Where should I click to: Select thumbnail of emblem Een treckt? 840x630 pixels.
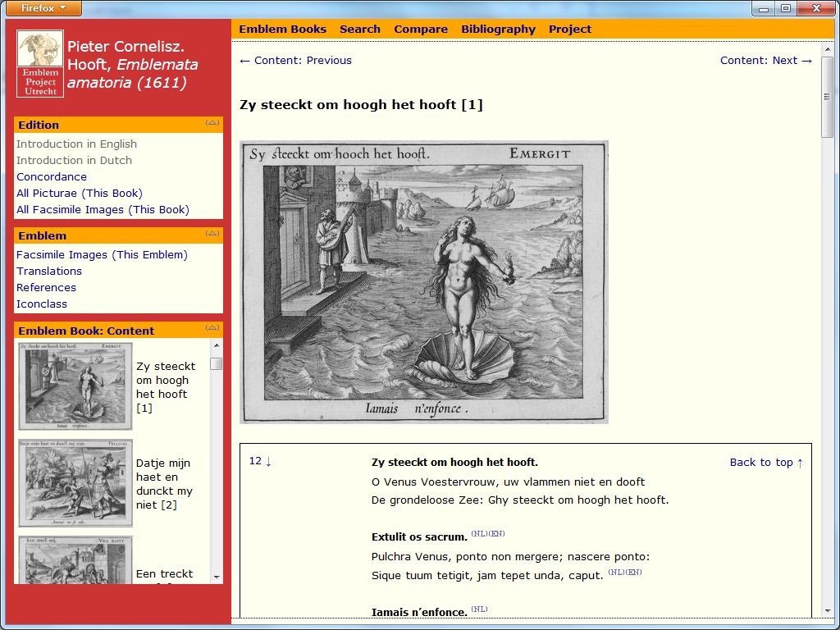pos(75,560)
